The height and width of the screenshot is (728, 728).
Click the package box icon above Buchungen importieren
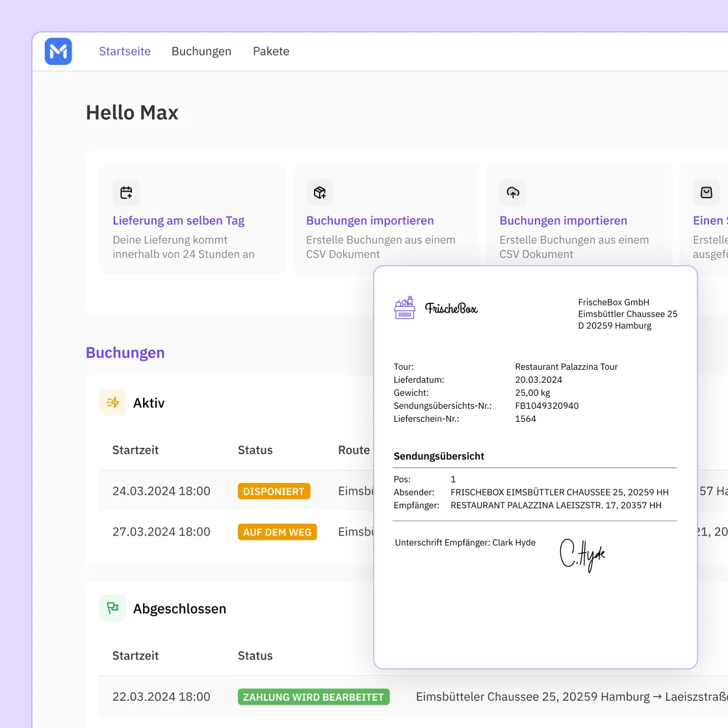[x=319, y=192]
